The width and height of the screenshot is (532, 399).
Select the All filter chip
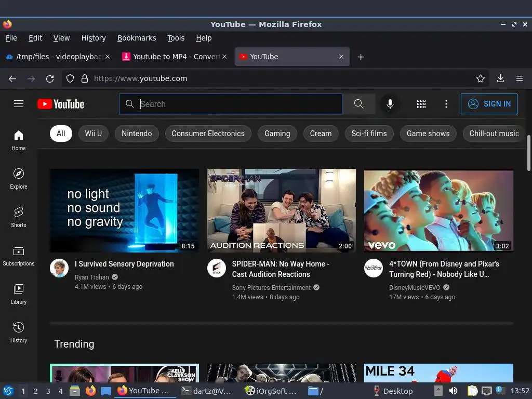click(61, 134)
